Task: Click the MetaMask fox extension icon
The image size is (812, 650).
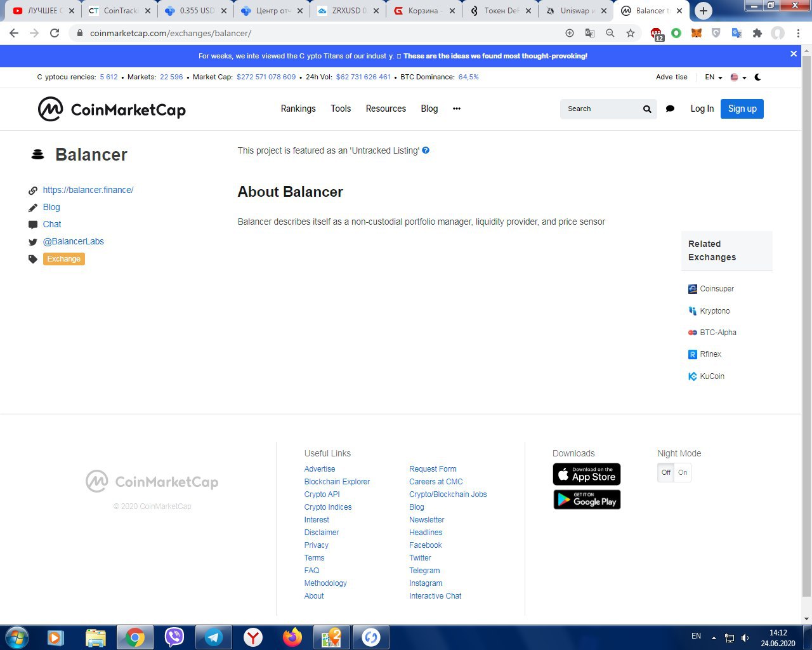Action: tap(696, 33)
